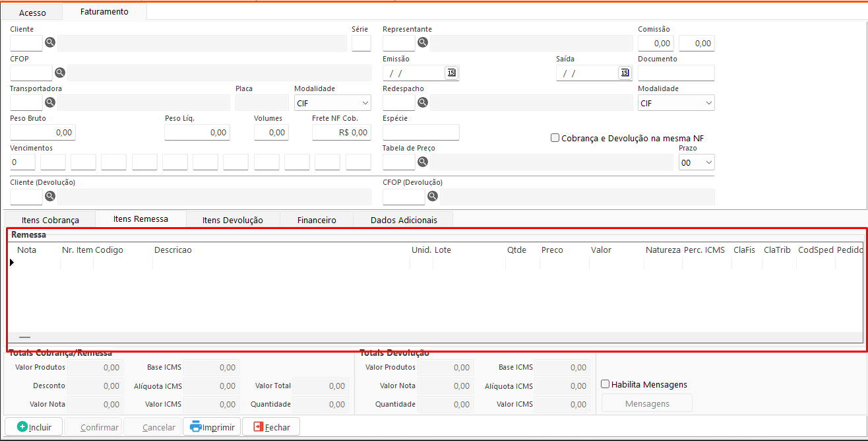The image size is (868, 441).
Task: Click the Redespacho search icon
Action: 423,103
